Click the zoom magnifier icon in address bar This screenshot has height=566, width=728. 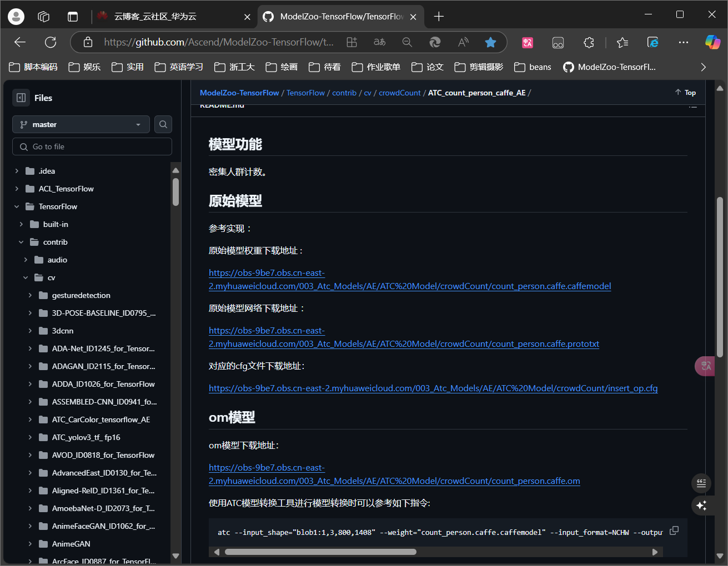[x=407, y=42]
